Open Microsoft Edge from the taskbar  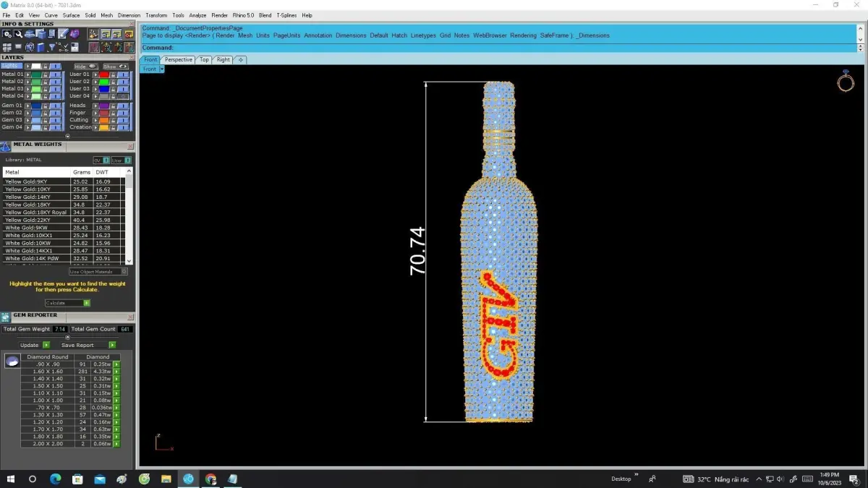[x=55, y=479]
